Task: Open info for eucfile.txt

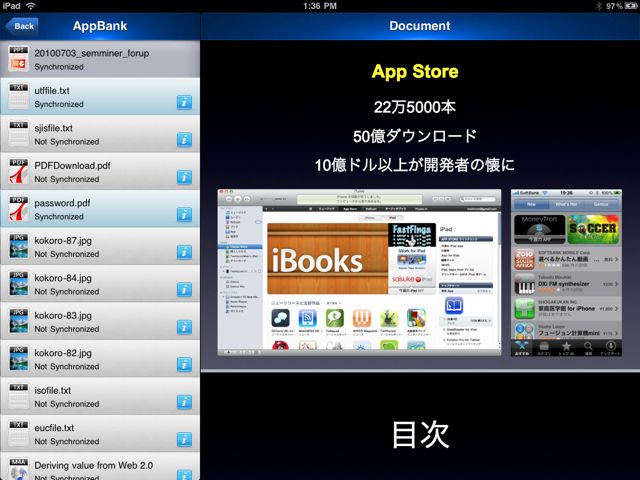Action: [184, 439]
